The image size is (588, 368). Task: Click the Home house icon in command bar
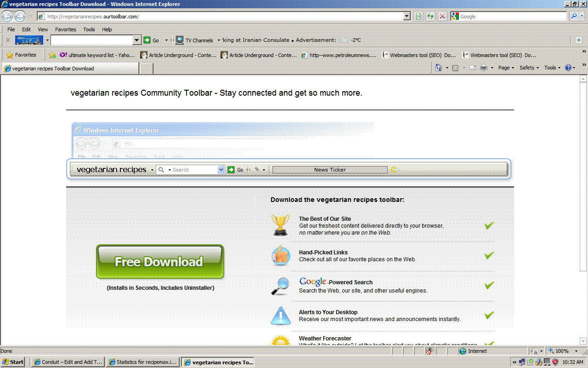[x=439, y=68]
